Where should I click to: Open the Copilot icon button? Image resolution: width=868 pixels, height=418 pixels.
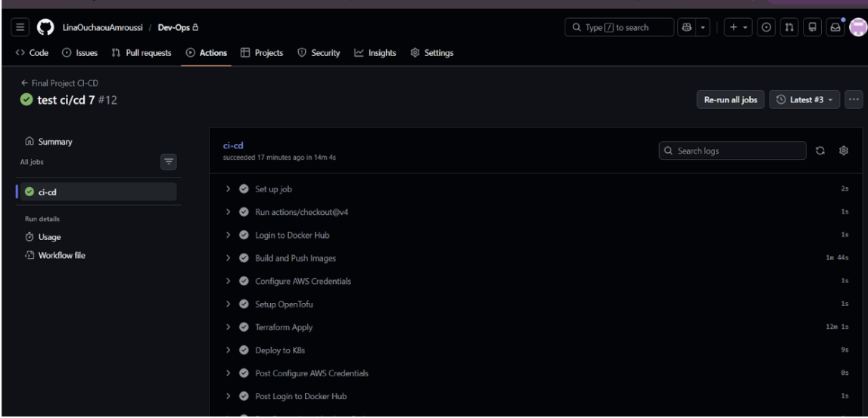pos(687,27)
